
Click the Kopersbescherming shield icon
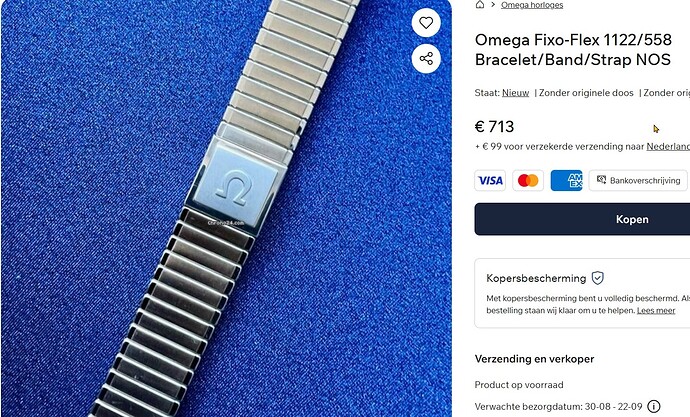(x=597, y=278)
